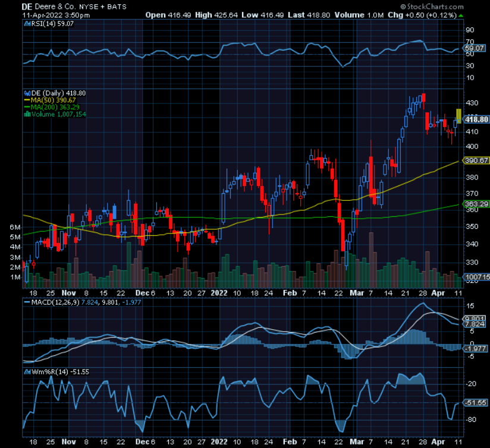Toggle the MA(200) 363.29 legend entry
This screenshot has width=490, height=448.
55,106
